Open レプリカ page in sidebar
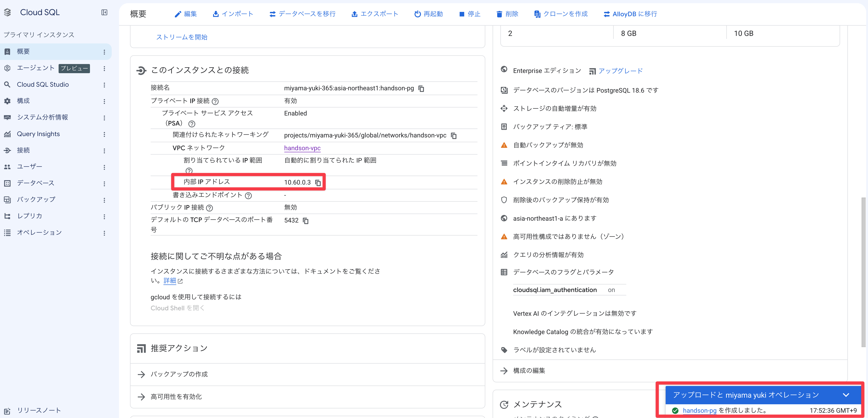This screenshot has width=868, height=418. click(x=56, y=216)
